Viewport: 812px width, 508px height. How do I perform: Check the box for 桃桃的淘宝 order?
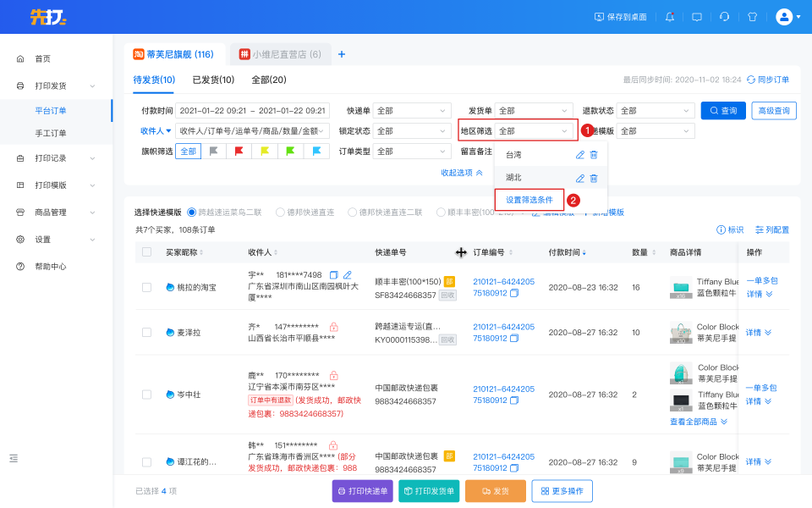(x=147, y=287)
